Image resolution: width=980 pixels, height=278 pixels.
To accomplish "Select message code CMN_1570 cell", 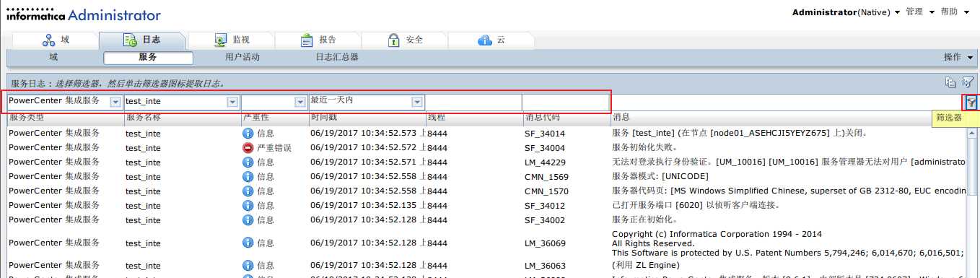I will coord(546,191).
